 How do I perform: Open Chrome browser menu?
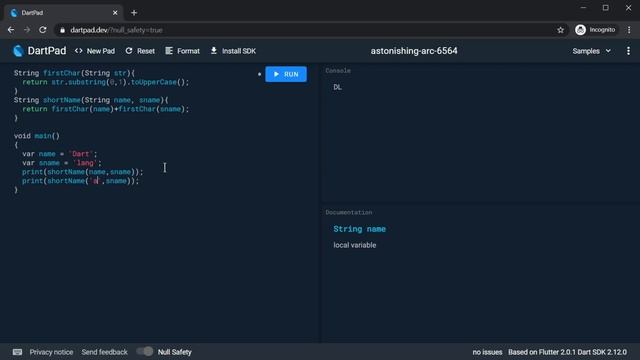tap(629, 30)
